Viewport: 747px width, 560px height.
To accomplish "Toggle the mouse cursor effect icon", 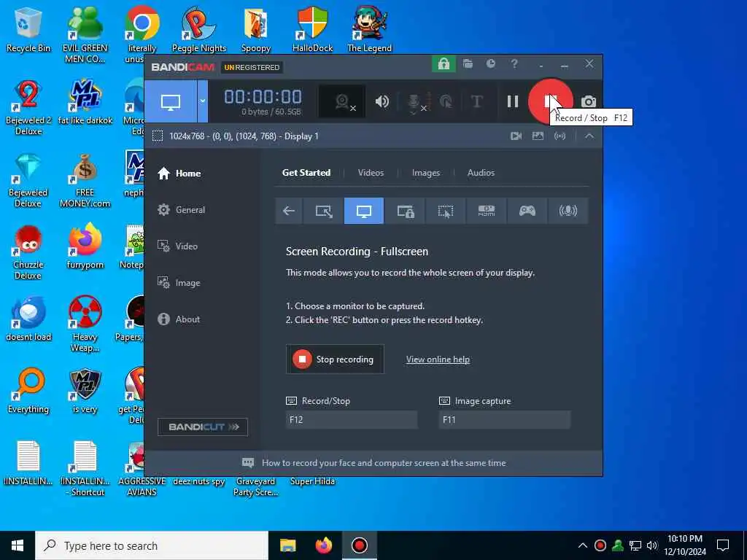I will pos(446,101).
